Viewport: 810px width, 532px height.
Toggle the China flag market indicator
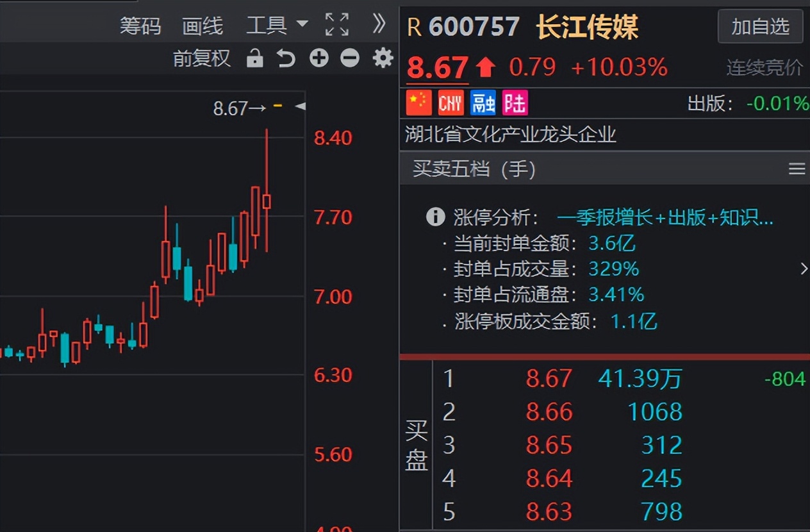pos(419,103)
